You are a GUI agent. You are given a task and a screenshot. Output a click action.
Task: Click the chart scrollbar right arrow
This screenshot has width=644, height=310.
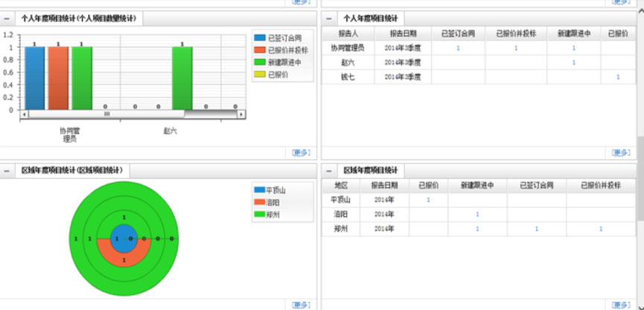243,114
